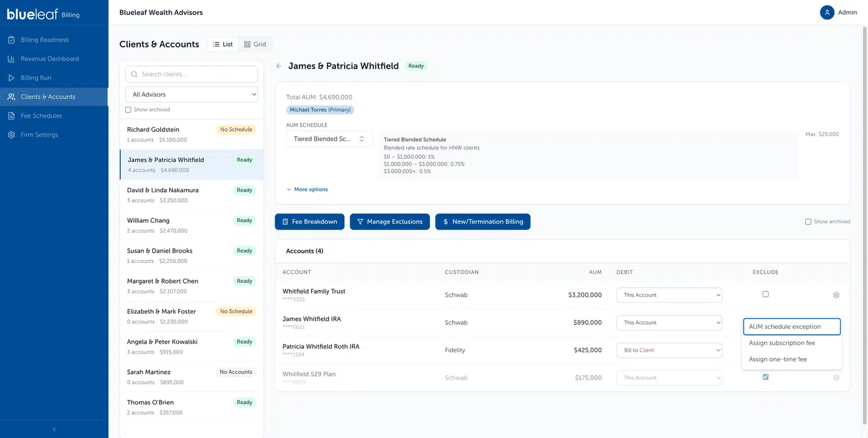The height and width of the screenshot is (438, 868).
Task: Click the Fee Schedules document icon
Action: (11, 116)
